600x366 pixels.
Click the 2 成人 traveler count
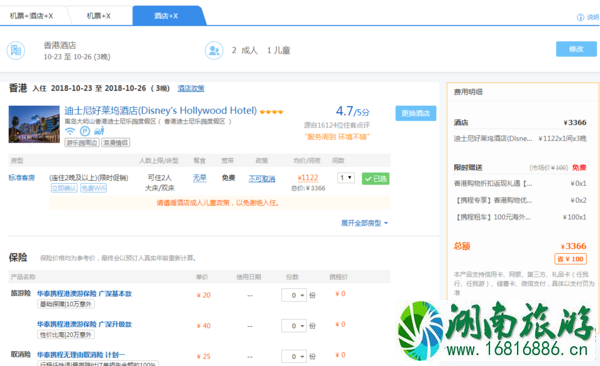point(245,50)
